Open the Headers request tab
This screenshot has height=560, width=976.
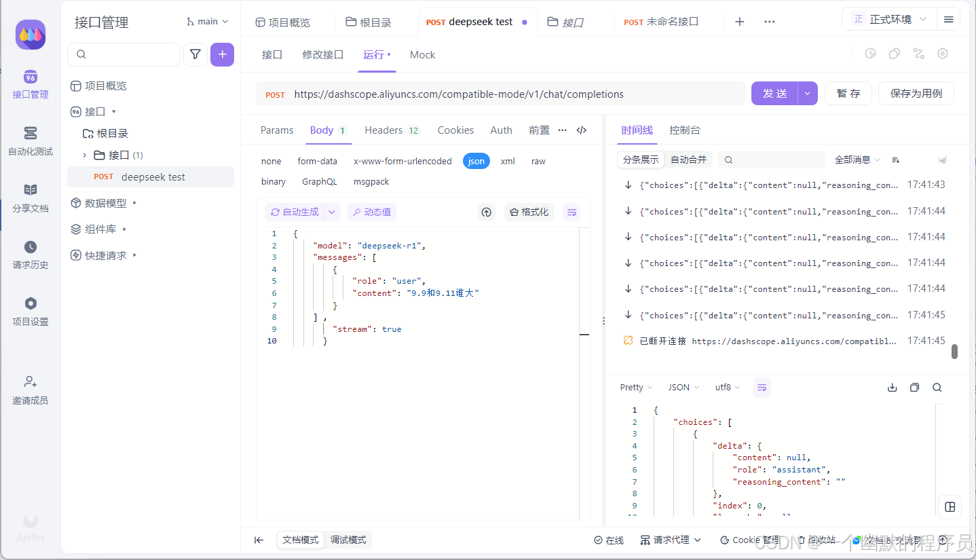click(392, 130)
